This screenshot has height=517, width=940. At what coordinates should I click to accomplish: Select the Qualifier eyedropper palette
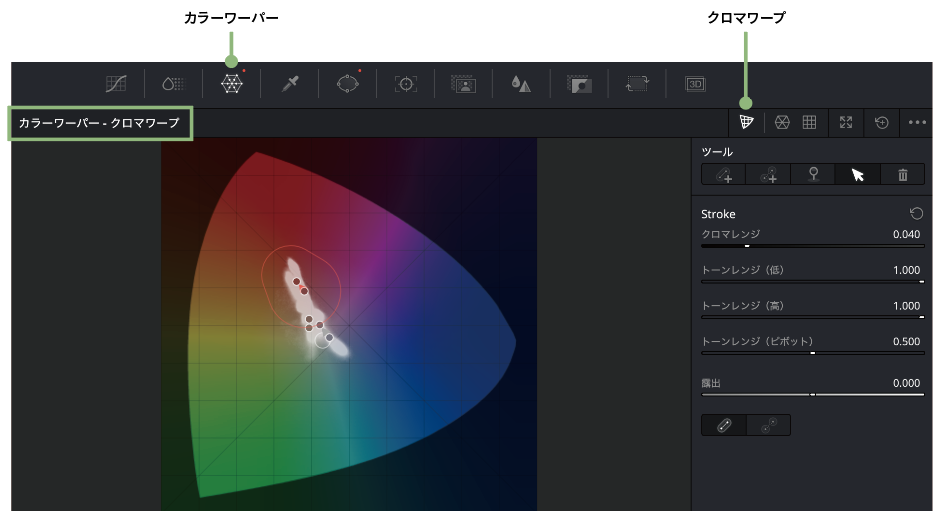[x=290, y=84]
